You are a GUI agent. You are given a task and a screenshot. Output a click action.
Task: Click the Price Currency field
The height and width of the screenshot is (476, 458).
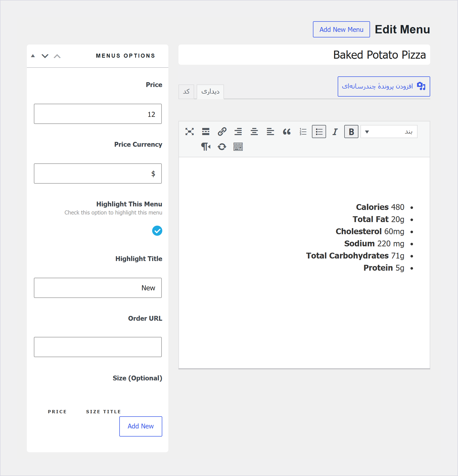point(98,174)
